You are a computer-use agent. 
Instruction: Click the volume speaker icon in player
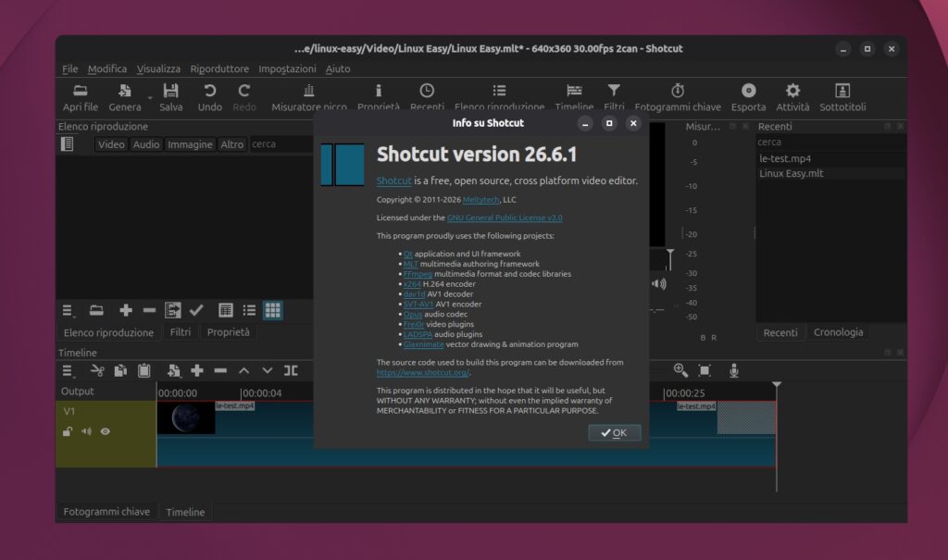click(658, 283)
